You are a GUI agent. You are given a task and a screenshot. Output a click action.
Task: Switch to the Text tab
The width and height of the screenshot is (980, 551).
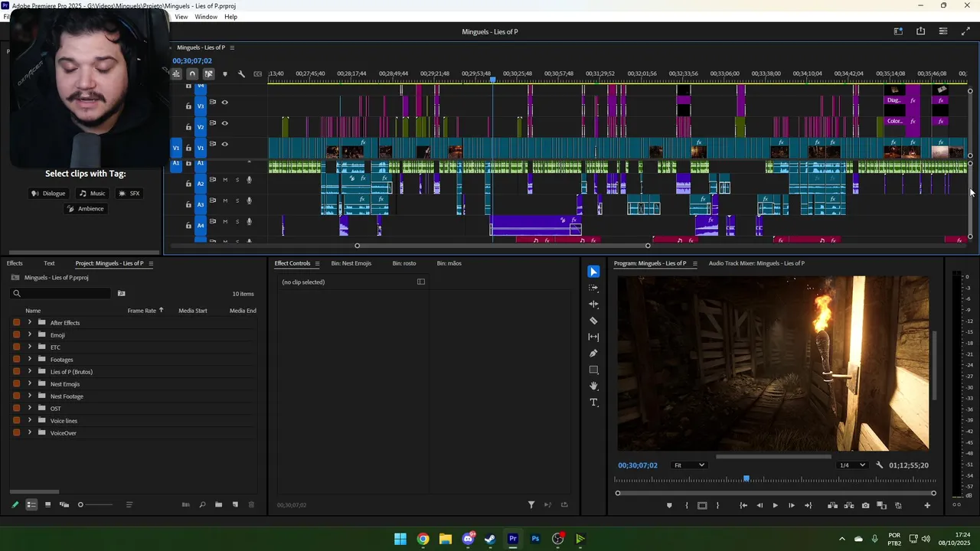coord(49,263)
